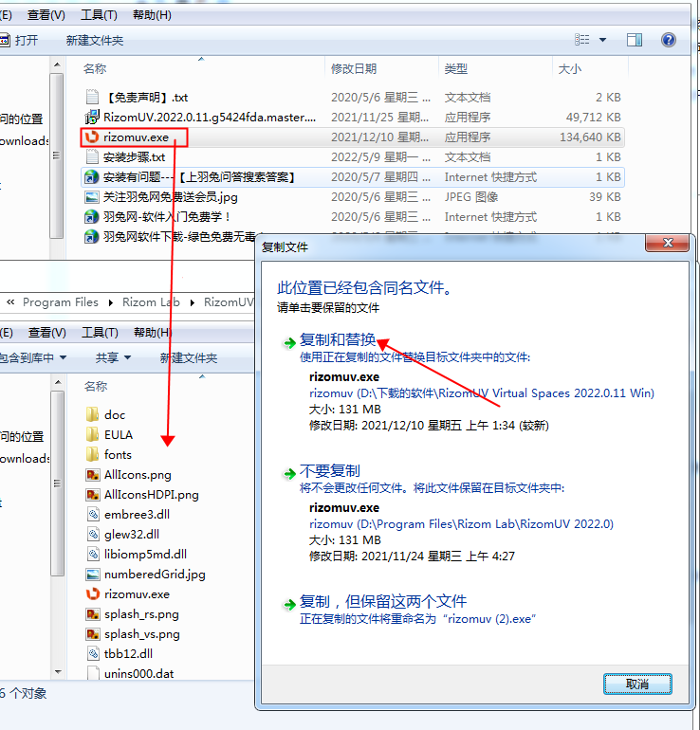This screenshot has width=700, height=730.
Task: Toggle the preview pane icon
Action: click(x=635, y=40)
